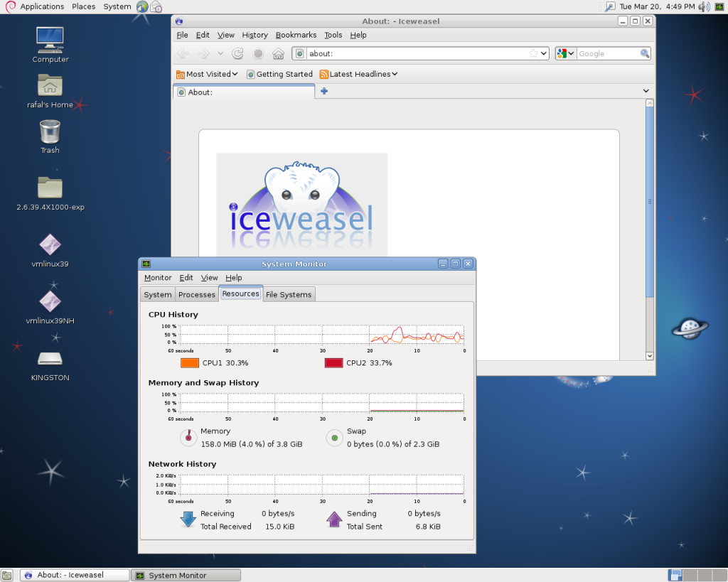Switch to the second workspace in the pager
This screenshot has height=582, width=728.
coord(690,576)
